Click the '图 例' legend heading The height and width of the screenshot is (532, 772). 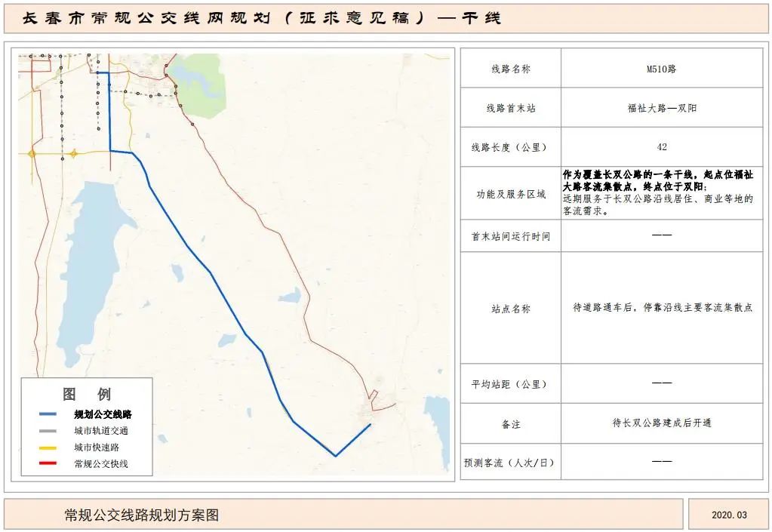pos(87,394)
